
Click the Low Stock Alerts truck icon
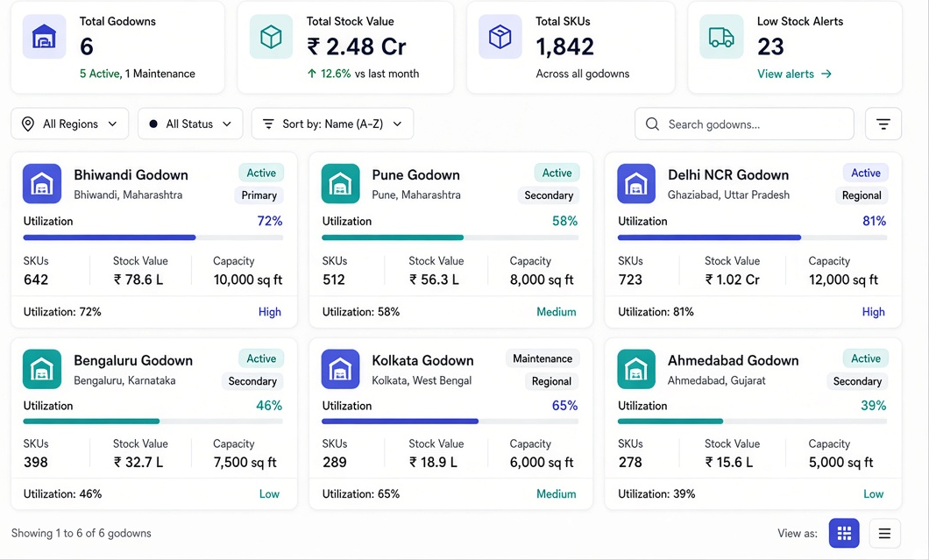pyautogui.click(x=721, y=37)
